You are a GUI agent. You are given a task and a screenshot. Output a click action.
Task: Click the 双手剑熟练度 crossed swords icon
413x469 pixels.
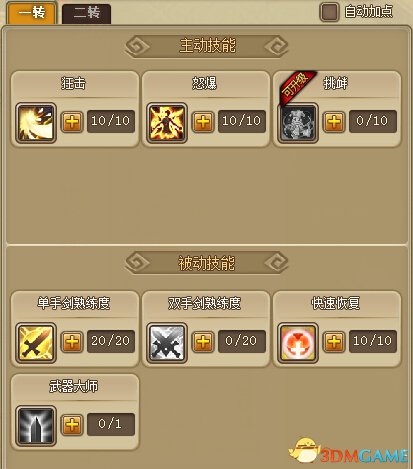(x=167, y=343)
